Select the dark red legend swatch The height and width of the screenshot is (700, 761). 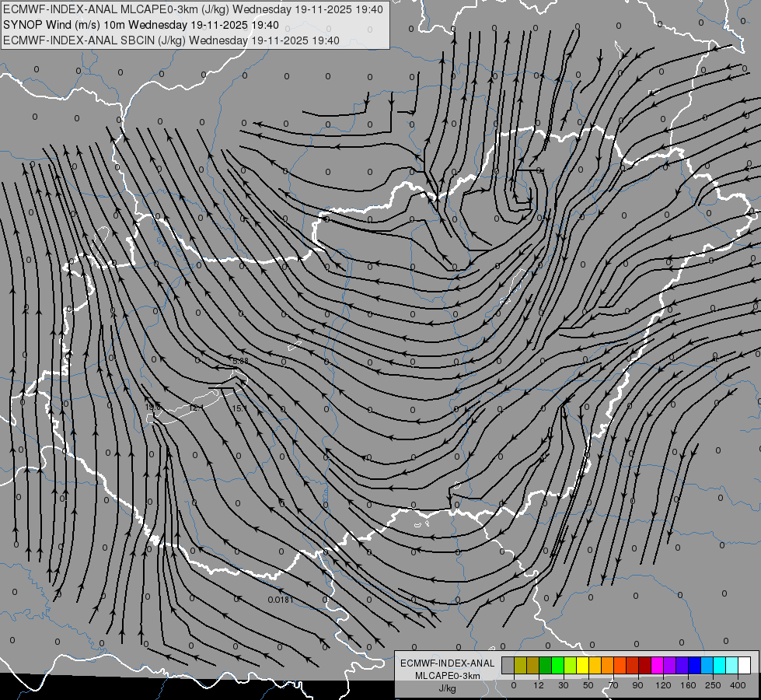pos(645,665)
